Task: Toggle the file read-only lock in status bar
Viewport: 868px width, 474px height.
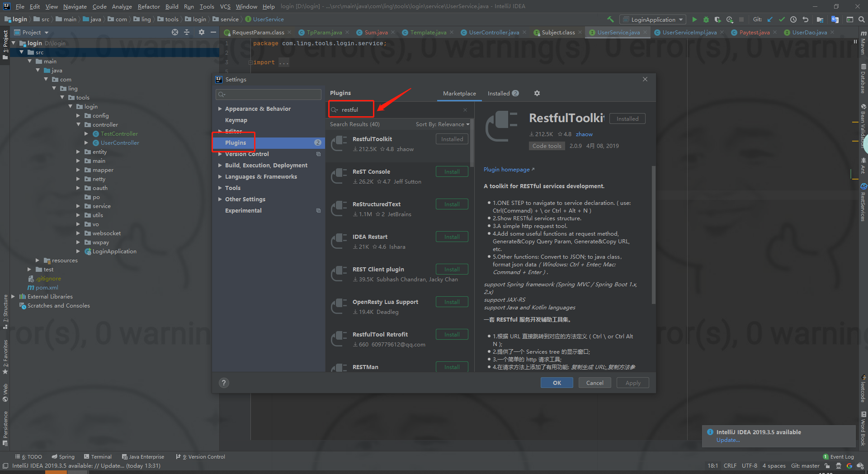Action: [x=827, y=466]
